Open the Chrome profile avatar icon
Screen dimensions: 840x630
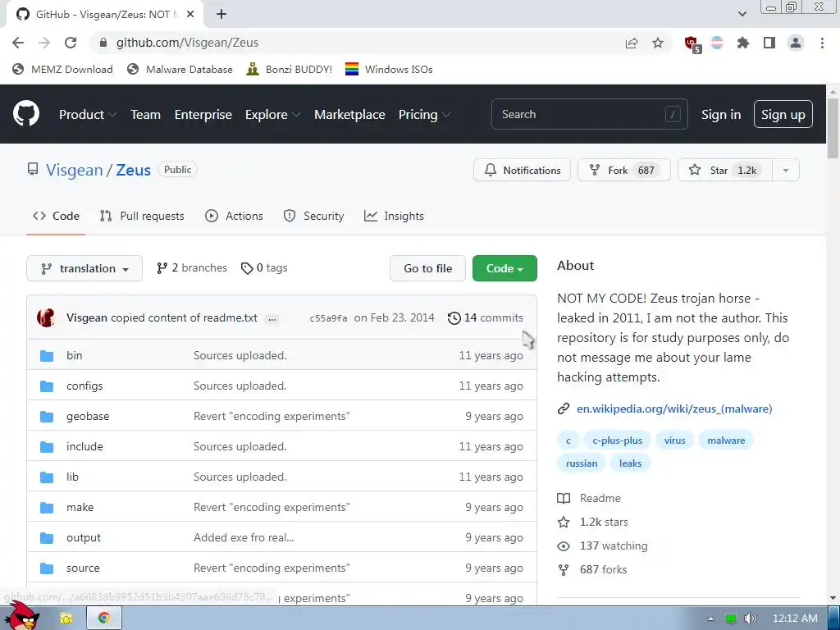click(796, 43)
